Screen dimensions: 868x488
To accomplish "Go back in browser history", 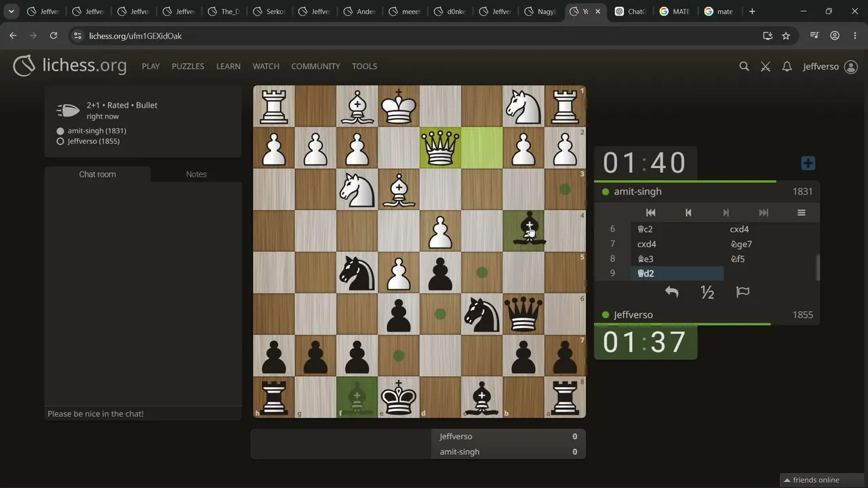I will tap(13, 36).
